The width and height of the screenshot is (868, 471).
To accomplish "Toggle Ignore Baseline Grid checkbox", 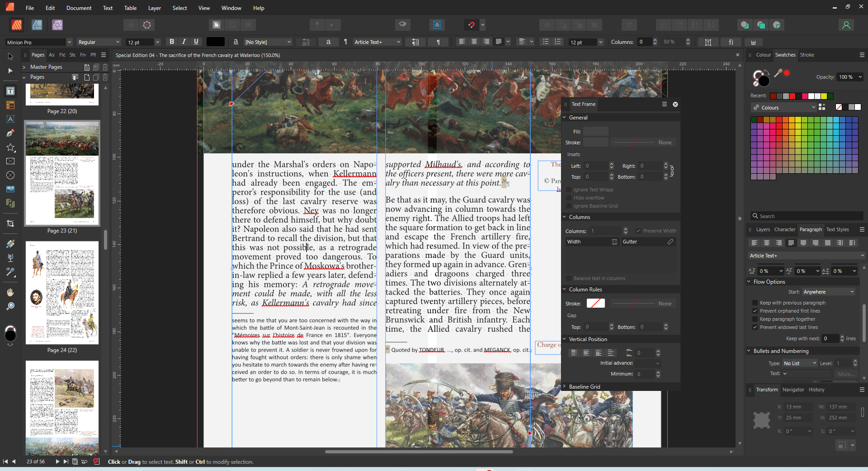I will (569, 206).
